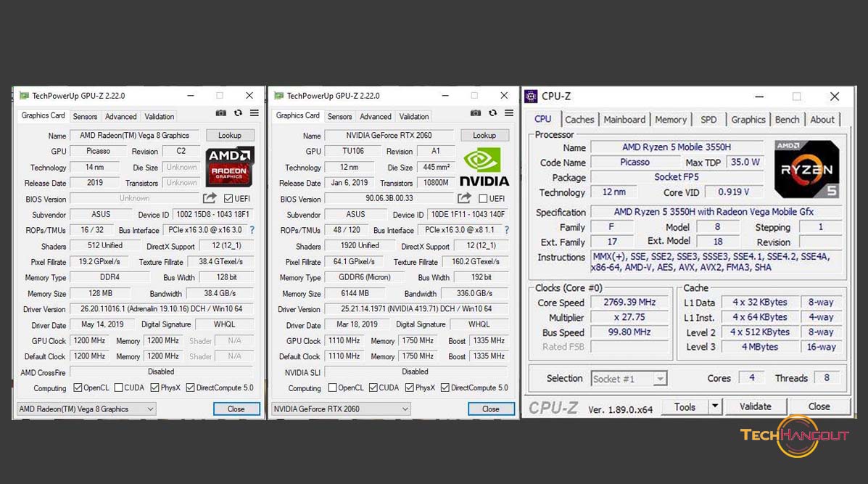Switch to Sensors tab in AMD GPU-Z

(x=86, y=116)
